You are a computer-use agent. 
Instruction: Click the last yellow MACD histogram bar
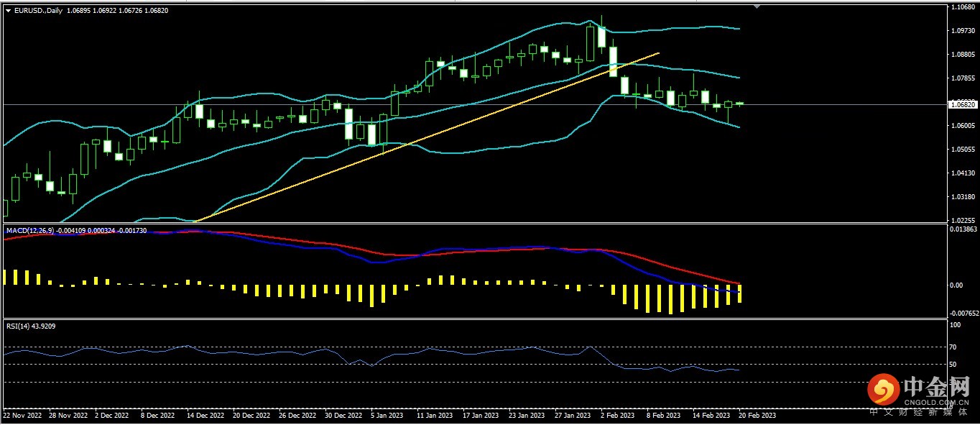click(739, 293)
